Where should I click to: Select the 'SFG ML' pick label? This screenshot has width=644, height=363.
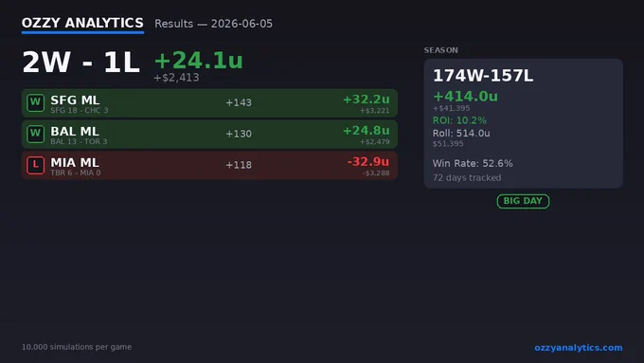click(x=75, y=100)
